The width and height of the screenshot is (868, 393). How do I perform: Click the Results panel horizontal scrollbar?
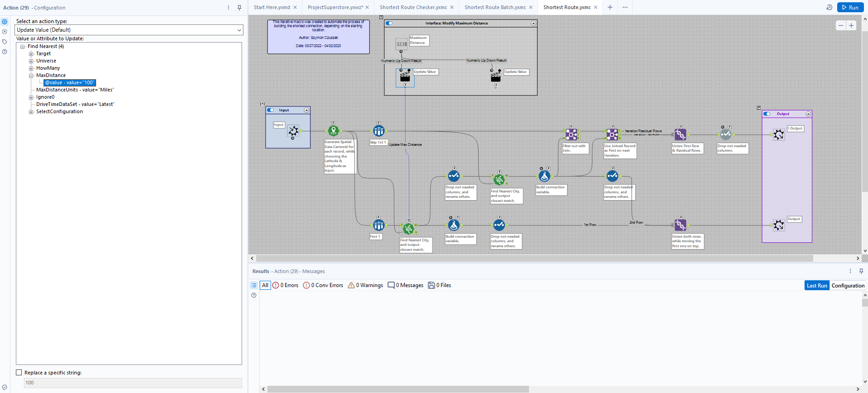pyautogui.click(x=398, y=389)
